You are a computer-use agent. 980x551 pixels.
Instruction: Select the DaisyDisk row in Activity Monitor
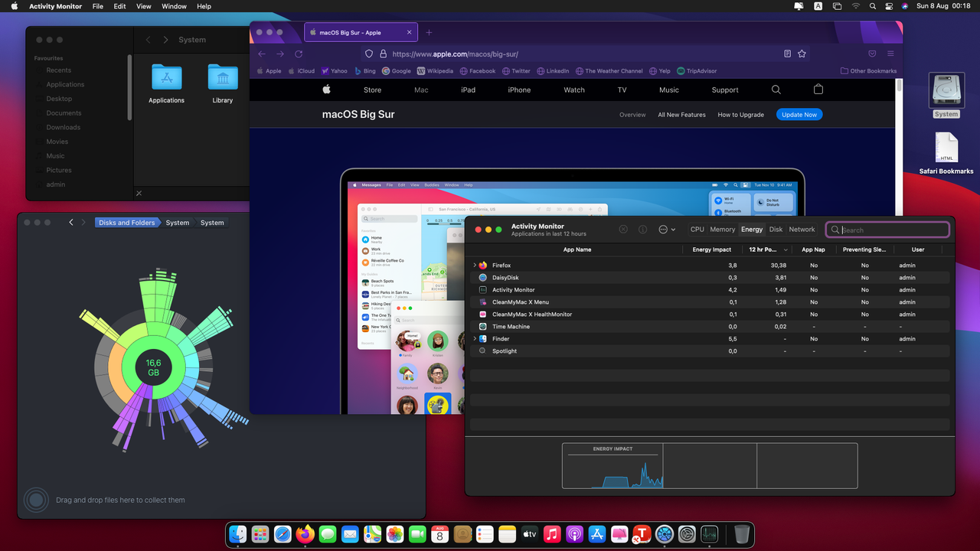coord(710,278)
